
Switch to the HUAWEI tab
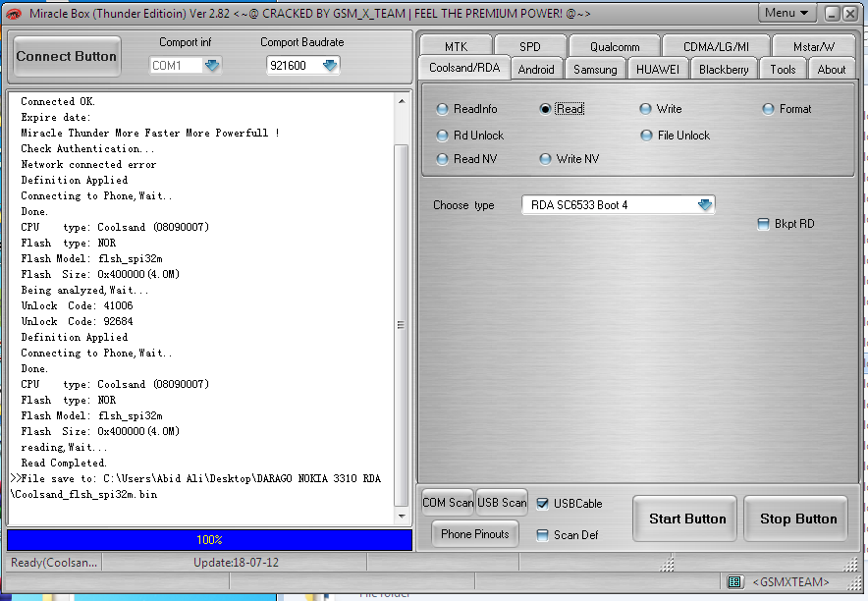pos(658,69)
